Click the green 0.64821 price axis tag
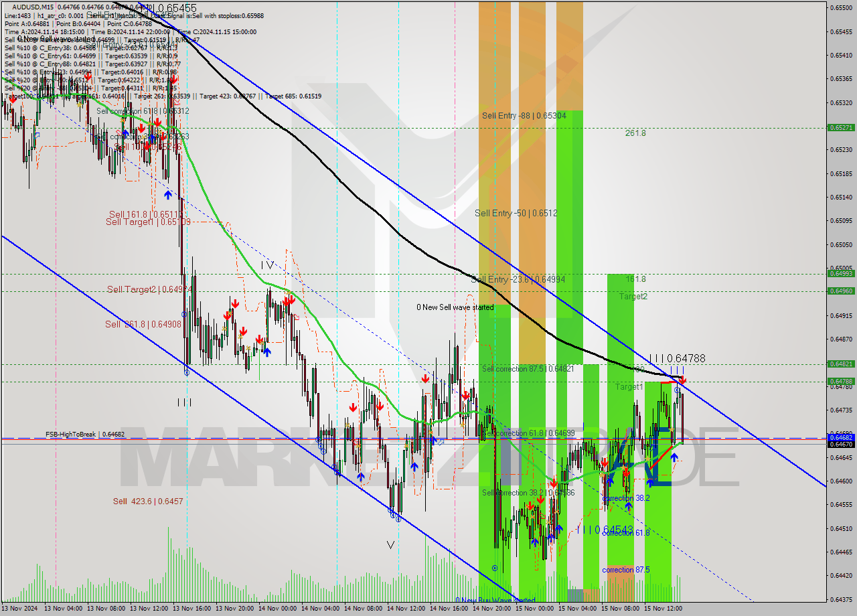 [840, 364]
